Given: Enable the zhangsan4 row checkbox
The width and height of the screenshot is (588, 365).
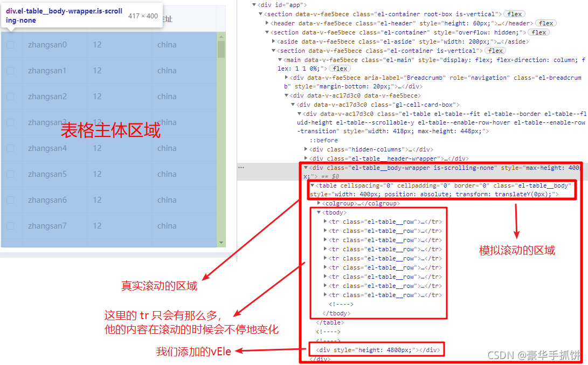Looking at the screenshot, I should coord(10,148).
